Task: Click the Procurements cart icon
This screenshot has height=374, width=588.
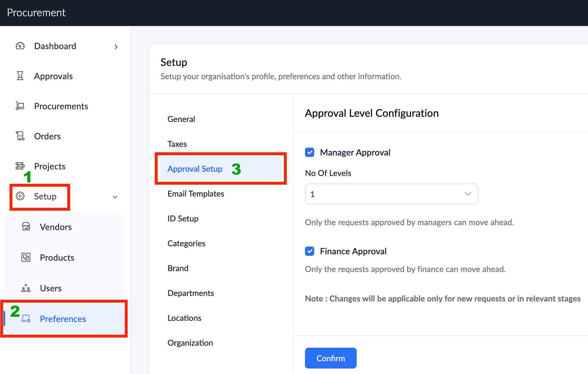Action: pos(20,106)
